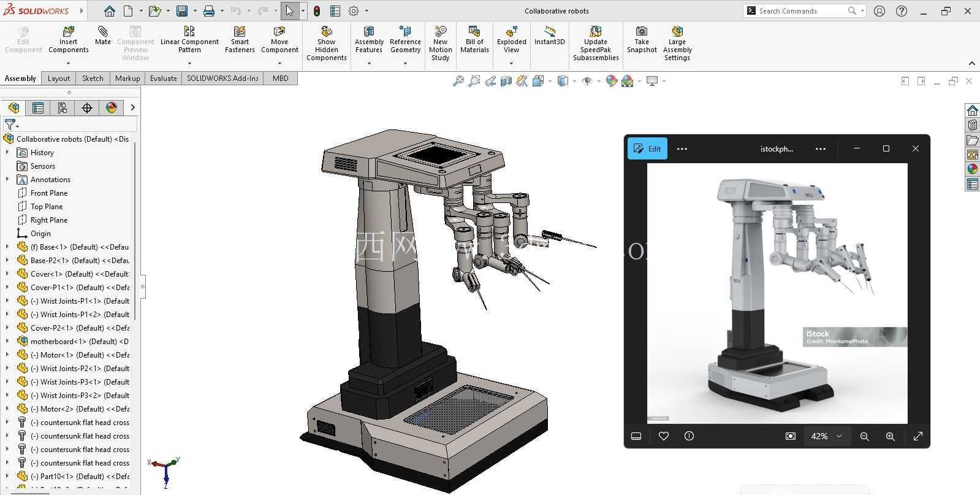Zoom out in Photos window
Viewport: 980px width, 495px height.
coord(864,436)
